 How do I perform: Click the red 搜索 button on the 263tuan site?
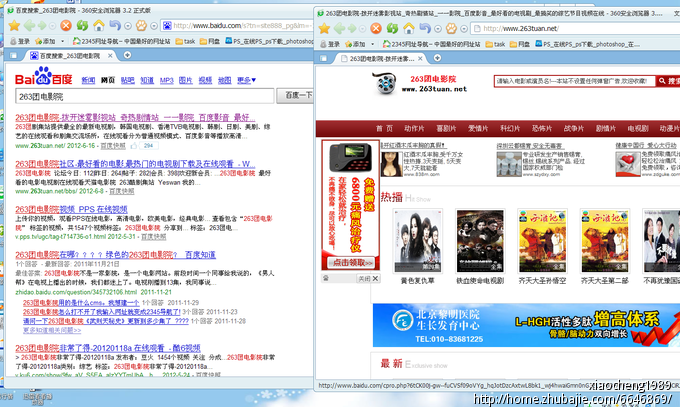664,80
